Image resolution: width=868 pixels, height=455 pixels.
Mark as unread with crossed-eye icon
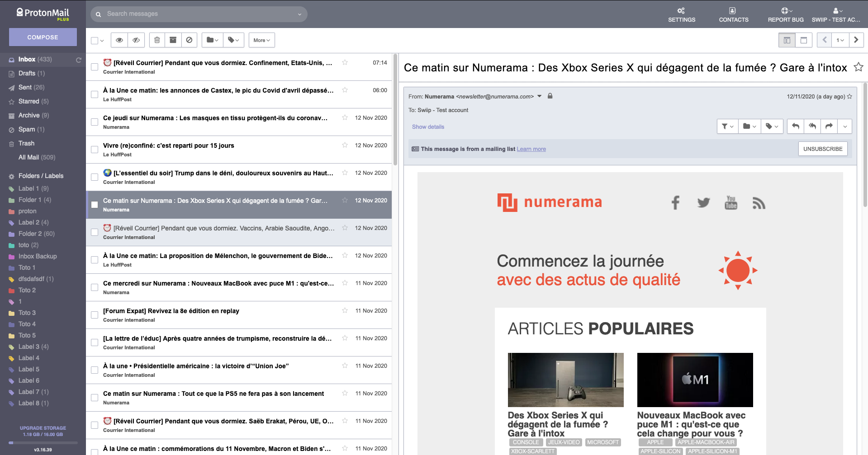(x=136, y=40)
